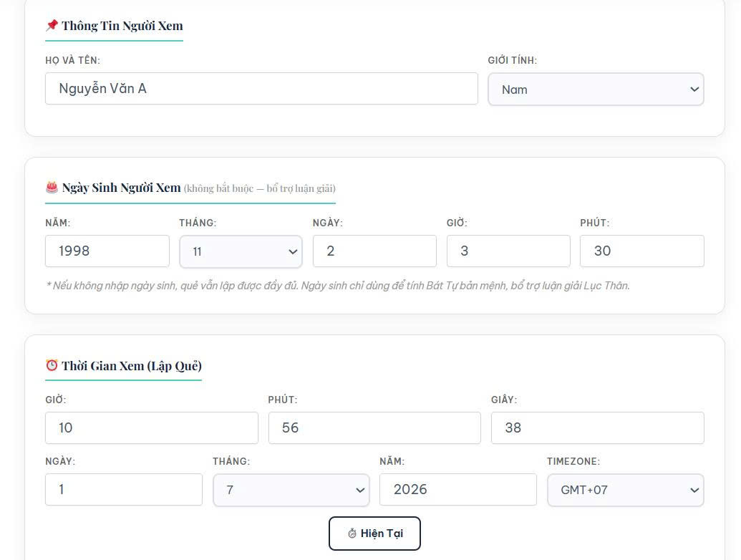The image size is (741, 560).
Task: Select the birth Năm field containing 1998
Action: pyautogui.click(x=107, y=251)
